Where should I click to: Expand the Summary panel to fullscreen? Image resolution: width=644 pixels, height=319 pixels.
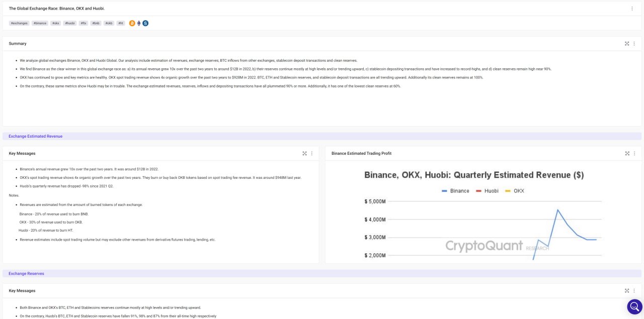tap(627, 43)
